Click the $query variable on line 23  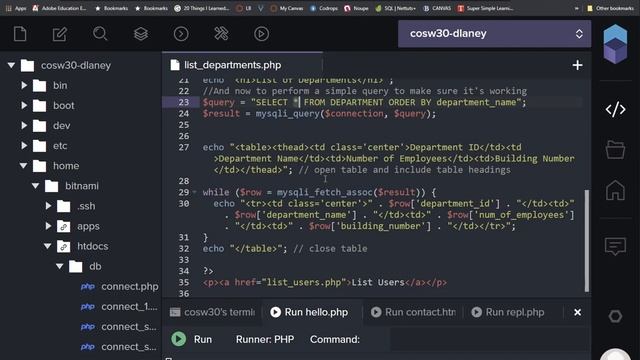tap(219, 102)
